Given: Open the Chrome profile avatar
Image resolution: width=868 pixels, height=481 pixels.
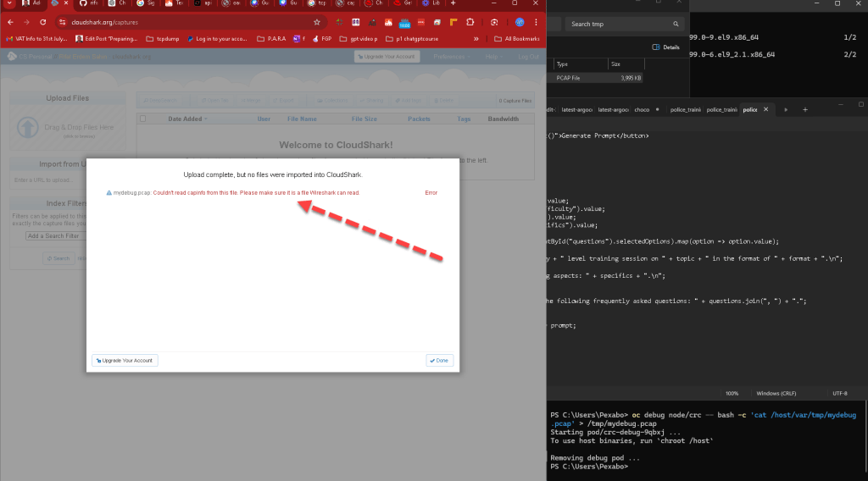Looking at the screenshot, I should (x=520, y=22).
